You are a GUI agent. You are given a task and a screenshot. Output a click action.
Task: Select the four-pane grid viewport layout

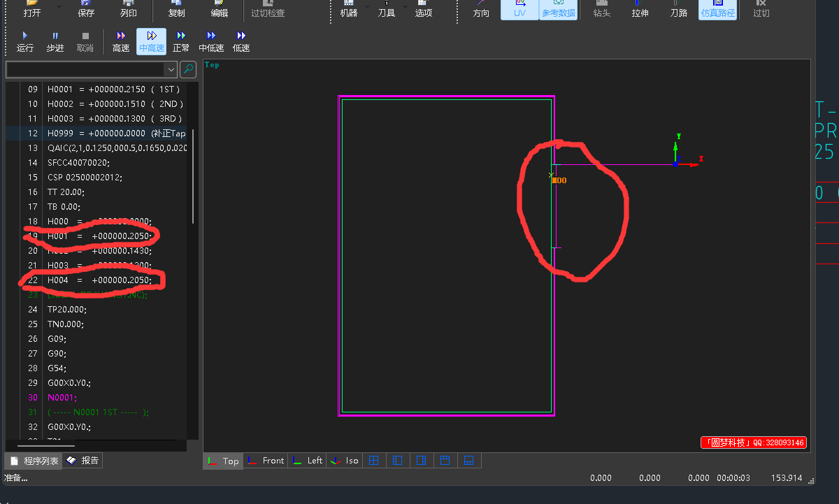374,461
